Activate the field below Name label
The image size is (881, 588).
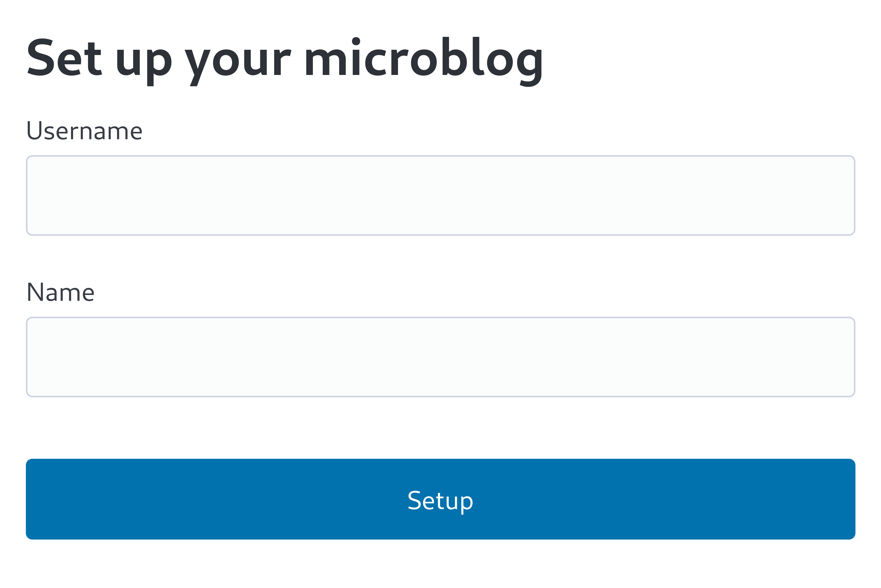440,357
